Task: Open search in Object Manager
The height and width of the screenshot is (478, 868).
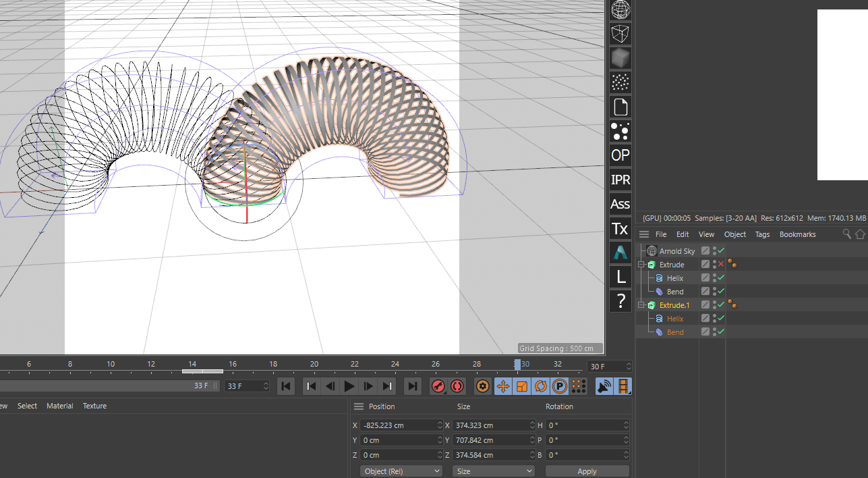Action: point(847,234)
